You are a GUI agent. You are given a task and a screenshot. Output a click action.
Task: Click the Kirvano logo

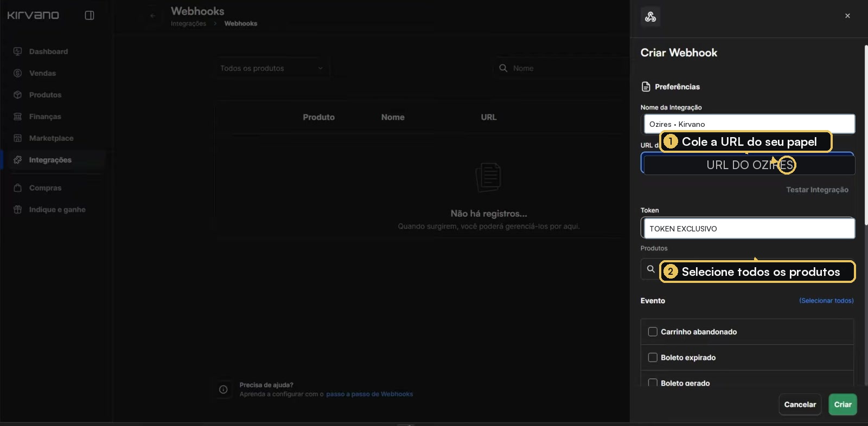[x=33, y=15]
